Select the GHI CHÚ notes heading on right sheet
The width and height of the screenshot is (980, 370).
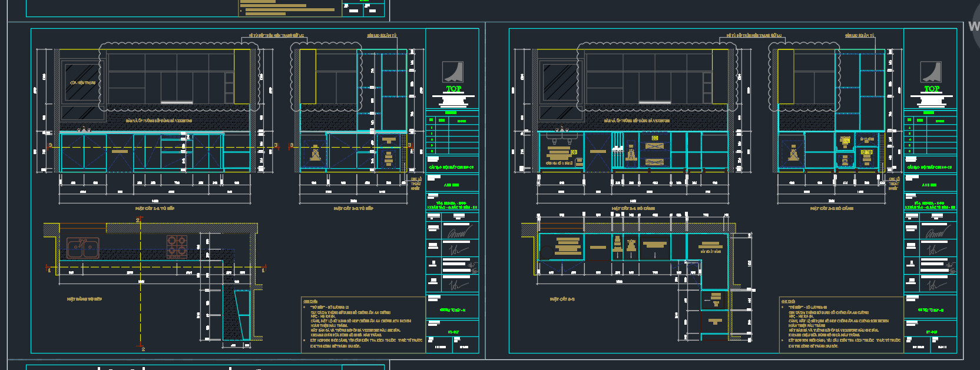point(788,301)
